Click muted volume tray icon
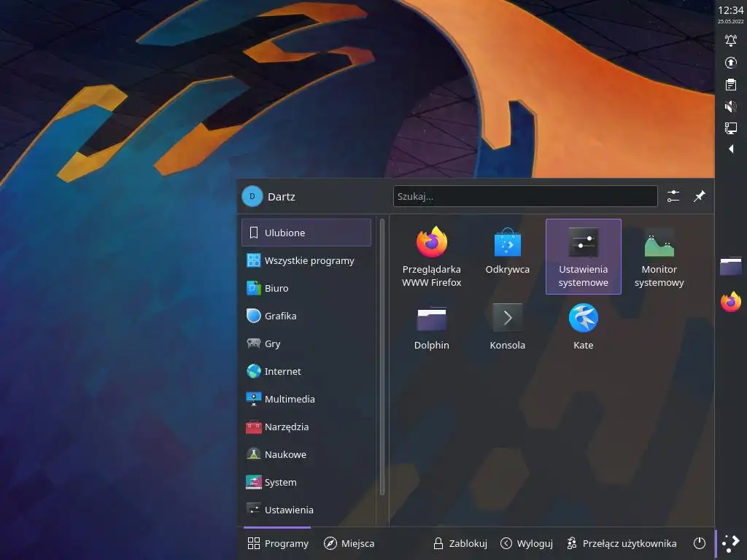This screenshot has width=747, height=560. [730, 106]
